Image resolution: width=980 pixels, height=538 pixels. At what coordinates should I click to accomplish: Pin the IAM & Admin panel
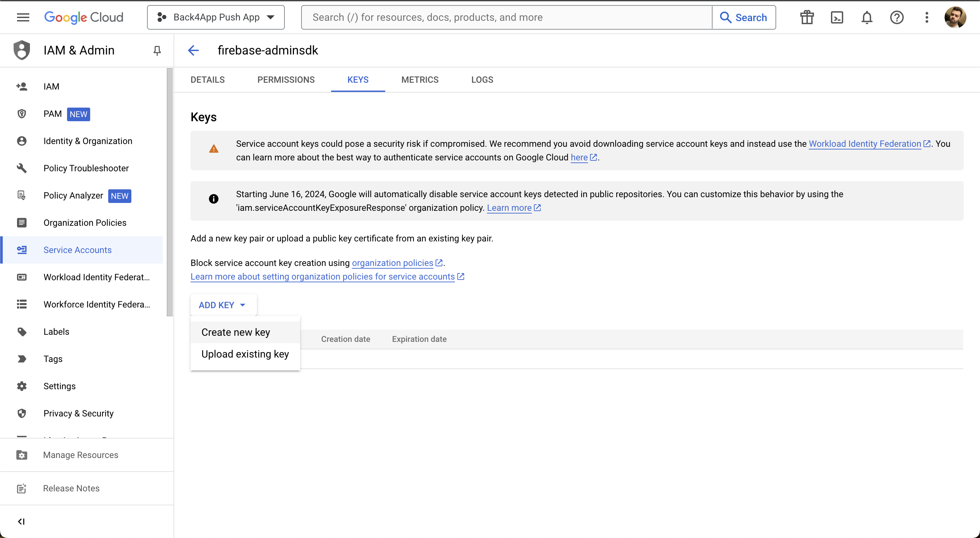tap(157, 50)
